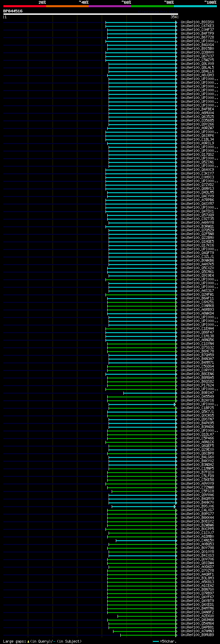Click the UniRef100_C5FGI8 hit label
220x644 pixels.
[197, 491]
